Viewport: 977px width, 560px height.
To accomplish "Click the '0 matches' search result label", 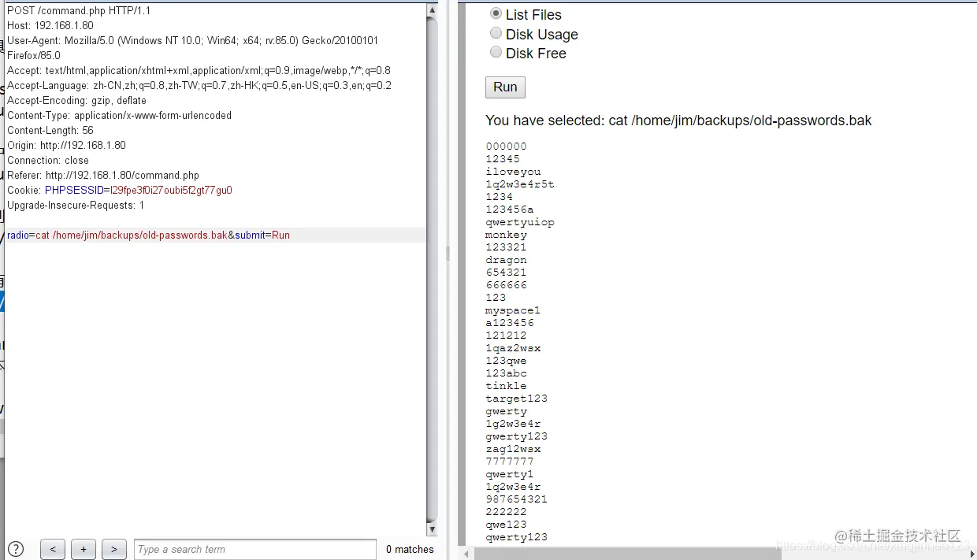I will pyautogui.click(x=410, y=550).
